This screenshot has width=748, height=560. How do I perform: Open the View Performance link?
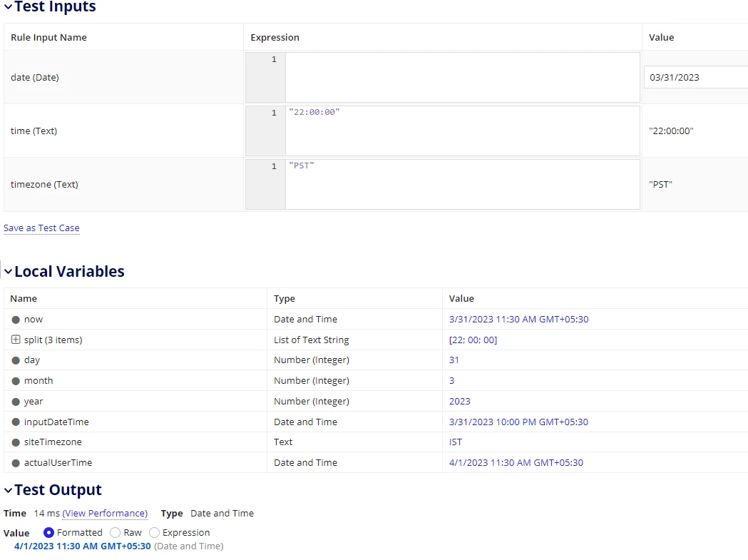(105, 513)
